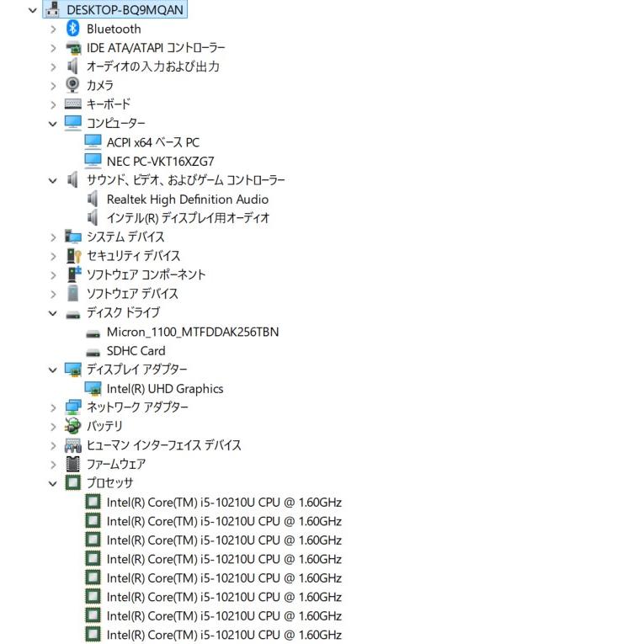Click the battery icon beside バッテリ
This screenshot has width=644, height=644.
click(x=73, y=426)
